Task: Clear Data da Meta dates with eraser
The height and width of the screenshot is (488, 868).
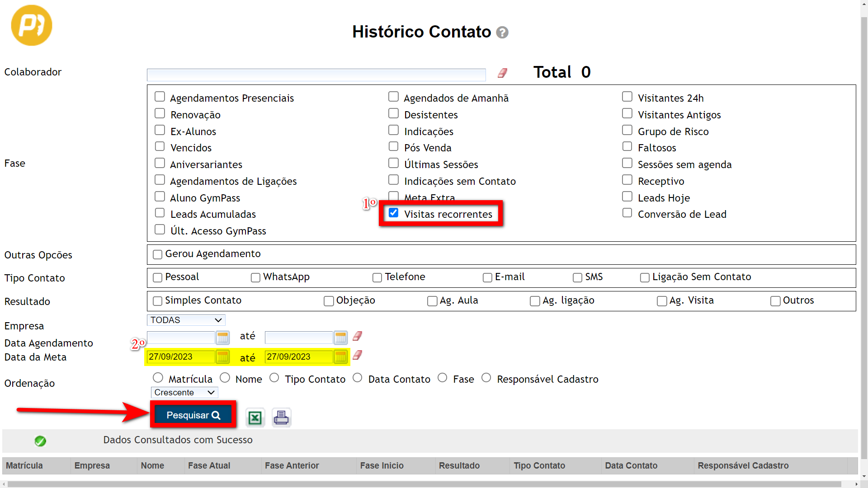Action: coord(357,356)
